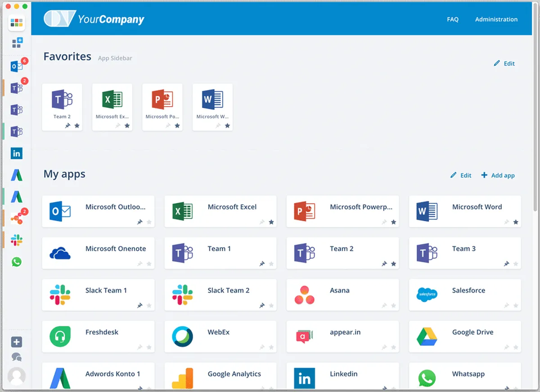The image size is (540, 392).
Task: Open the user avatar profile in sidebar
Action: (17, 376)
